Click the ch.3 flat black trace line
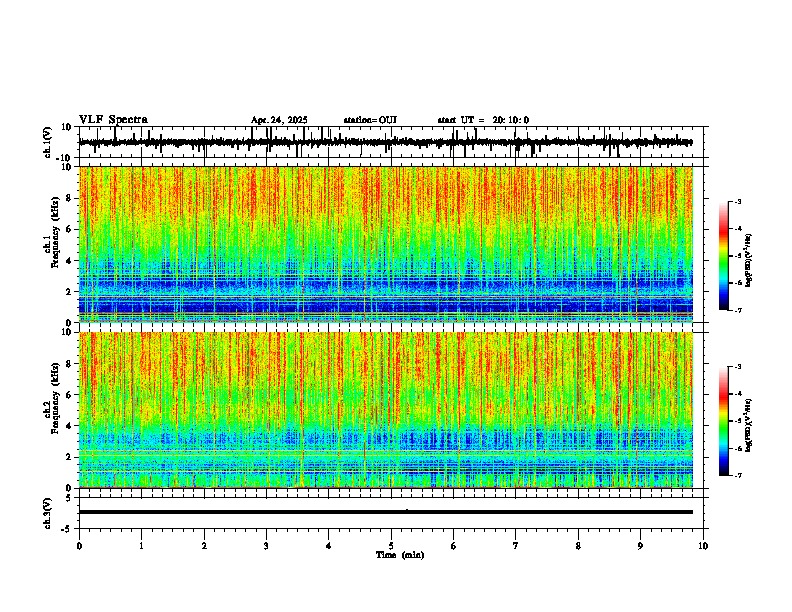792x612 pixels. pyautogui.click(x=386, y=512)
